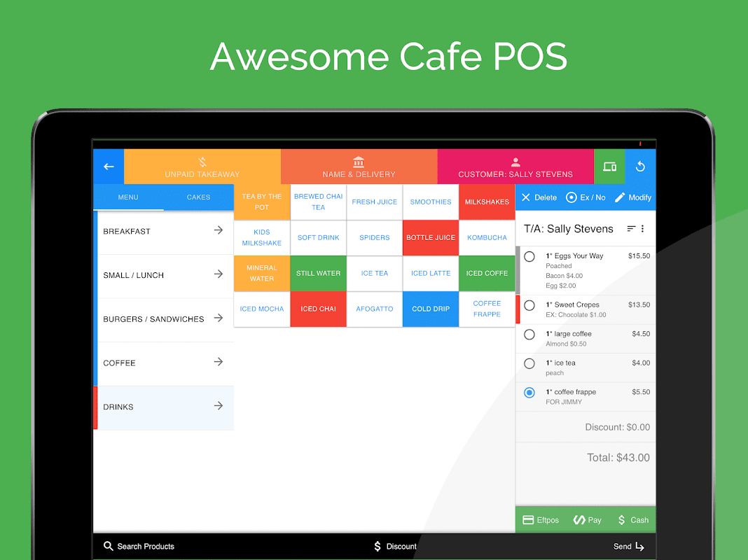Add Kids Milkshake to order
Screen dimensions: 748x560
coord(262,237)
